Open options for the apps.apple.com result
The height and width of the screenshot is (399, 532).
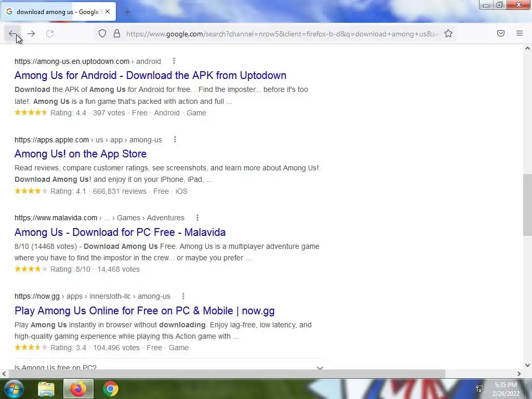(175, 139)
